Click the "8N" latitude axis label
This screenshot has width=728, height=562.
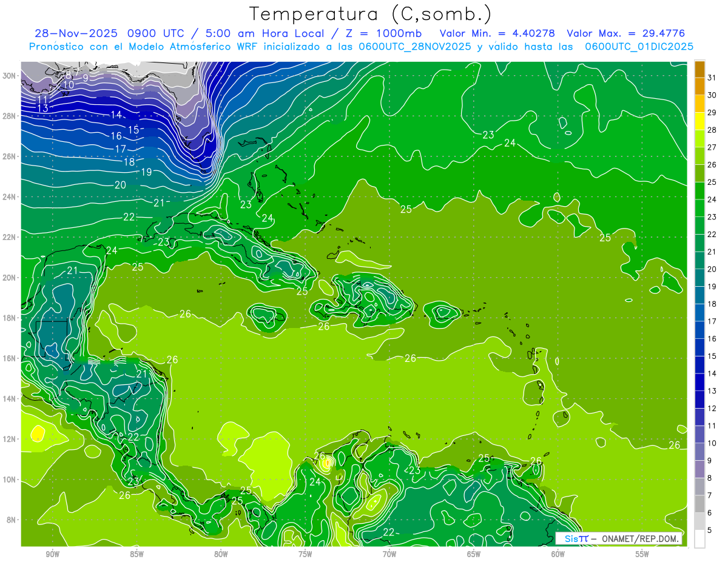pos(12,520)
